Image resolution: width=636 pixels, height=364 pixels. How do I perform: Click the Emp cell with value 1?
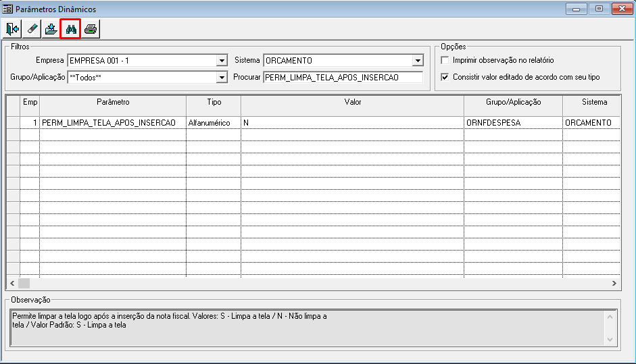coord(30,123)
